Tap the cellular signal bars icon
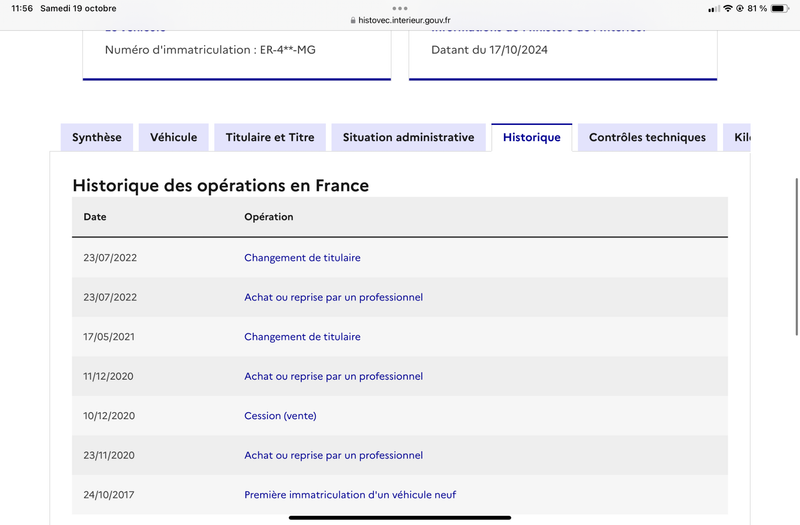Image resolution: width=800 pixels, height=525 pixels. click(714, 9)
